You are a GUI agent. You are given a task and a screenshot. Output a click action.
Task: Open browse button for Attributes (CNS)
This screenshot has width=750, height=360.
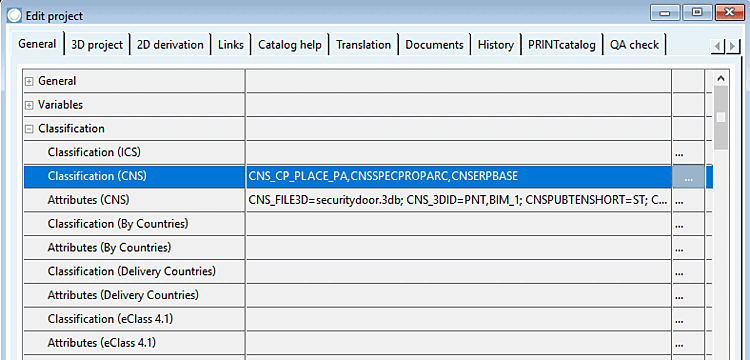click(x=688, y=200)
